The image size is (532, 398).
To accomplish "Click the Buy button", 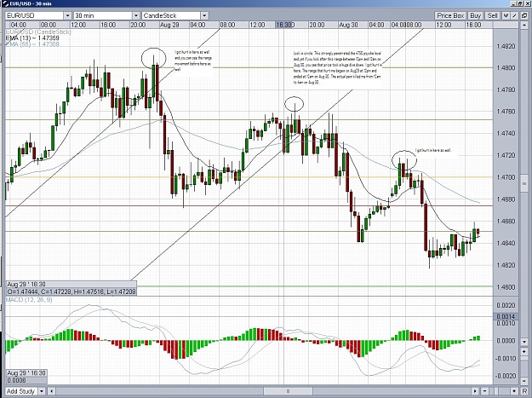I will (475, 15).
